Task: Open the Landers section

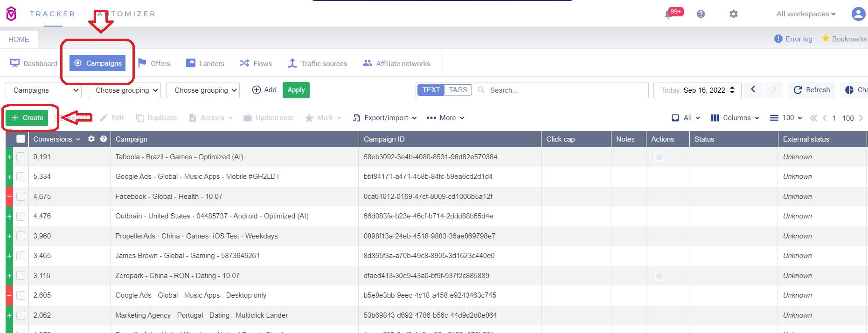Action: click(x=205, y=64)
